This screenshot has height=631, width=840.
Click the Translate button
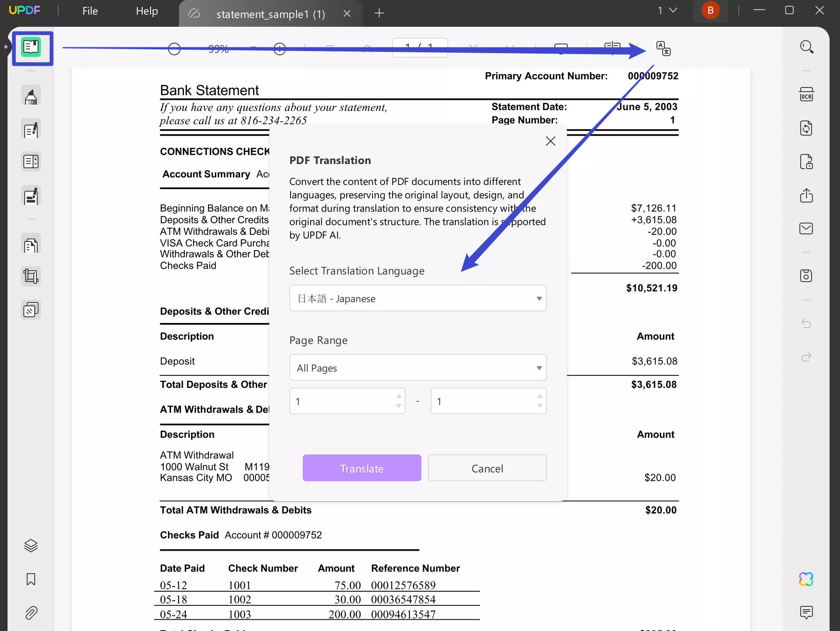pyautogui.click(x=362, y=468)
